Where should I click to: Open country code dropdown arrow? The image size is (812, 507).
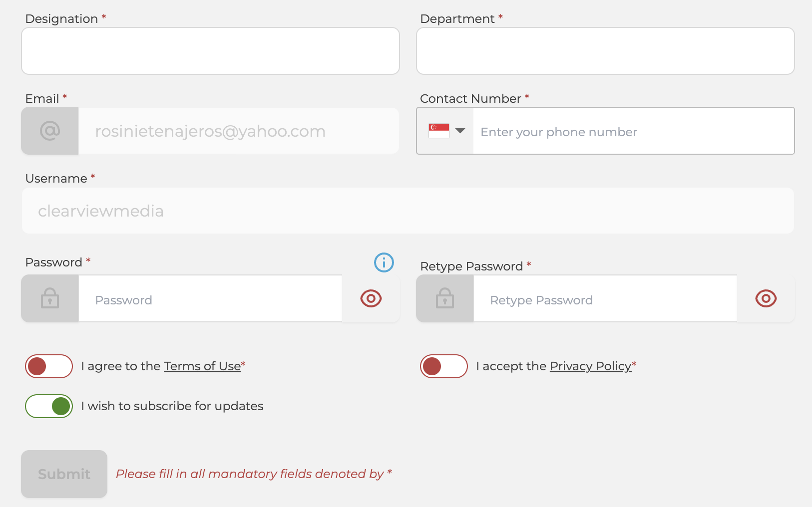(x=460, y=131)
